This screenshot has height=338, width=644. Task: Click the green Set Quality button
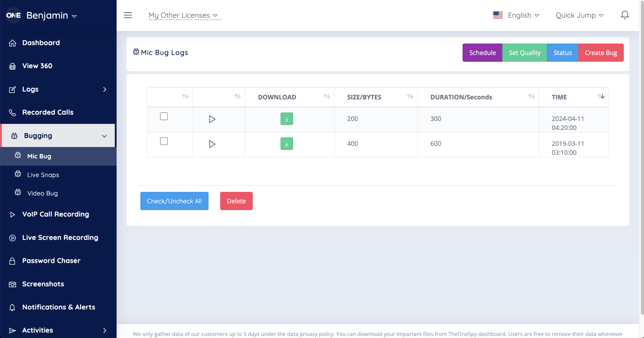(x=525, y=53)
